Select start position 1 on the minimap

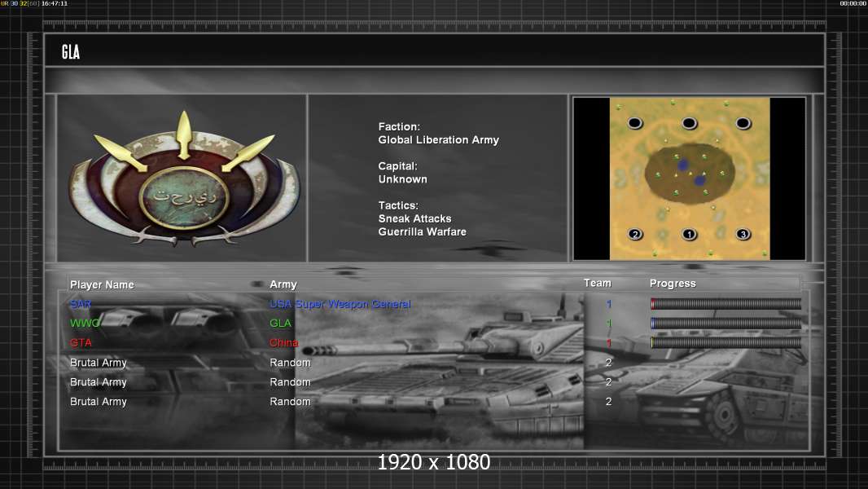click(x=689, y=235)
